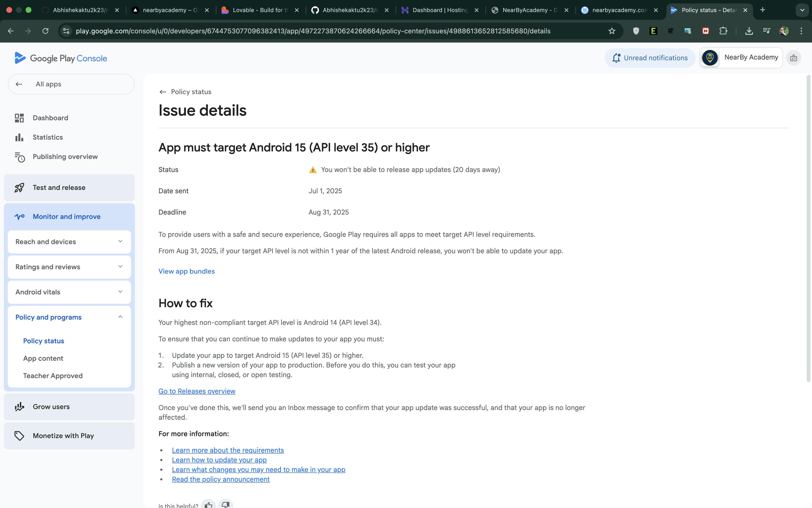Click the Test and release rocket icon
812x508 pixels.
coord(19,188)
